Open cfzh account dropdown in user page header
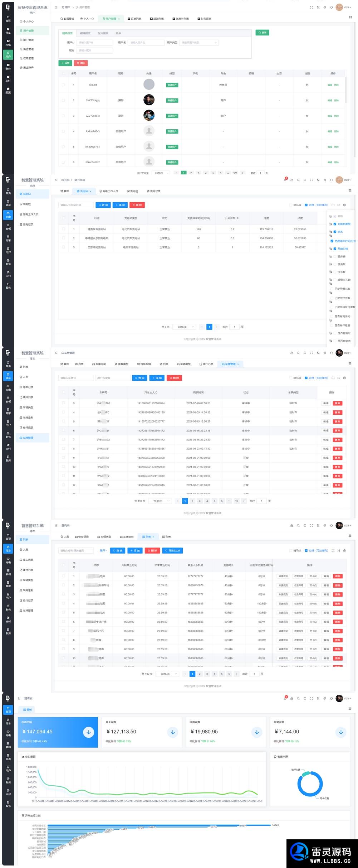Screen dimensions: 358x868 tap(348, 7)
